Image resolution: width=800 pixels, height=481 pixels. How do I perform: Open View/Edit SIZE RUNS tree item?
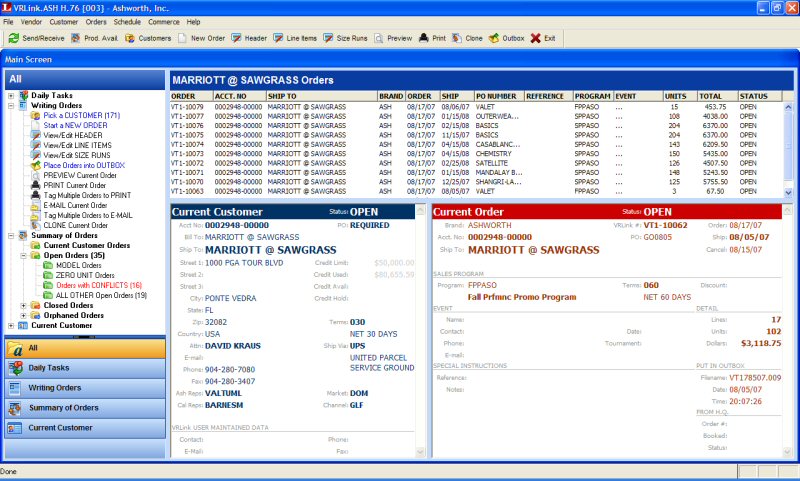tap(77, 155)
